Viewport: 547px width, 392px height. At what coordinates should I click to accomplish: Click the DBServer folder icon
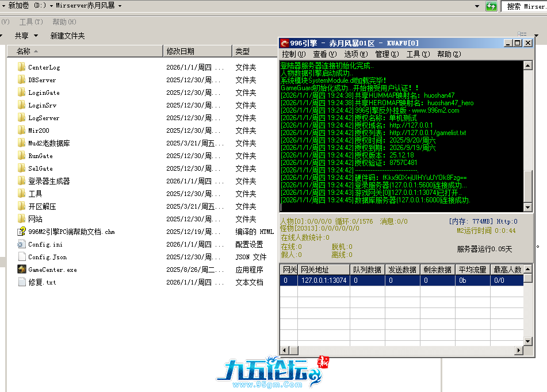(x=22, y=80)
